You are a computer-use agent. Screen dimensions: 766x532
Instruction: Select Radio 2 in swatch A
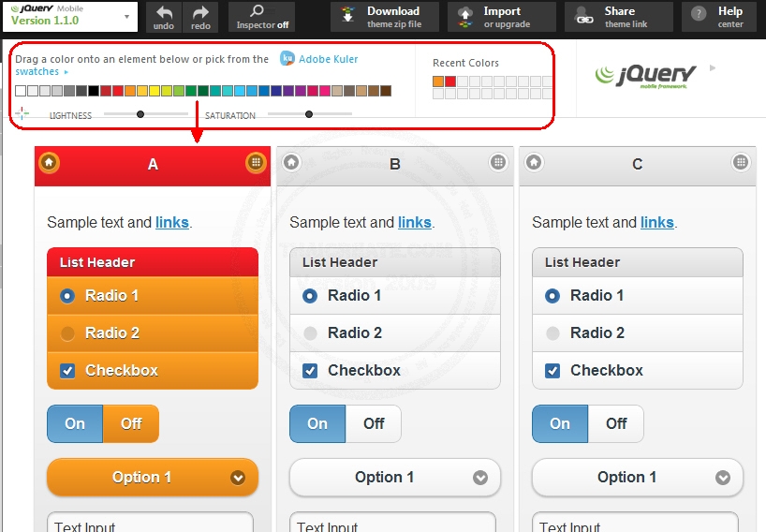tap(153, 333)
